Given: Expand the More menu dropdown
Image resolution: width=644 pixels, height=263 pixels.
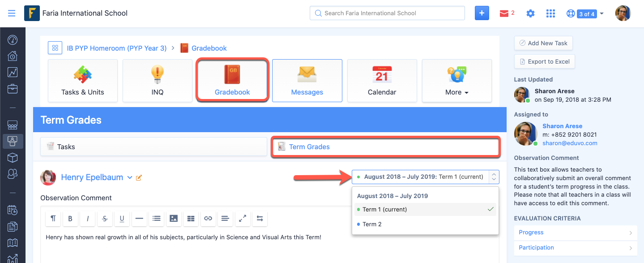Looking at the screenshot, I should coord(456,81).
